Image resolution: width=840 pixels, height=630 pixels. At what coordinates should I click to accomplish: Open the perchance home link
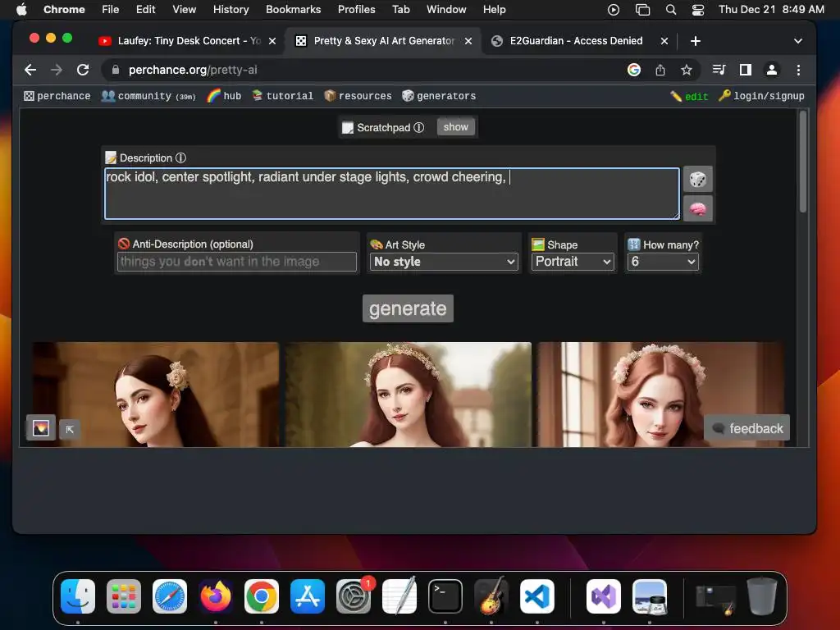tap(57, 96)
